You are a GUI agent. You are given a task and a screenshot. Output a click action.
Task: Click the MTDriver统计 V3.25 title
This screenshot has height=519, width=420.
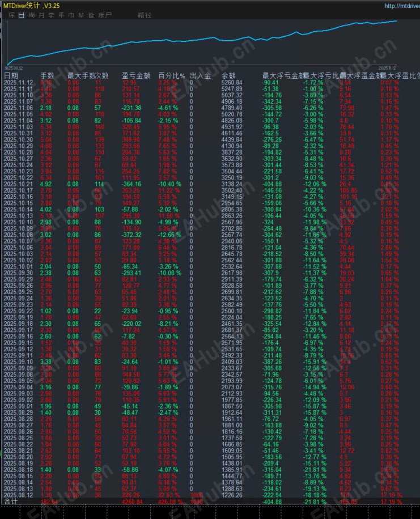(32, 6)
